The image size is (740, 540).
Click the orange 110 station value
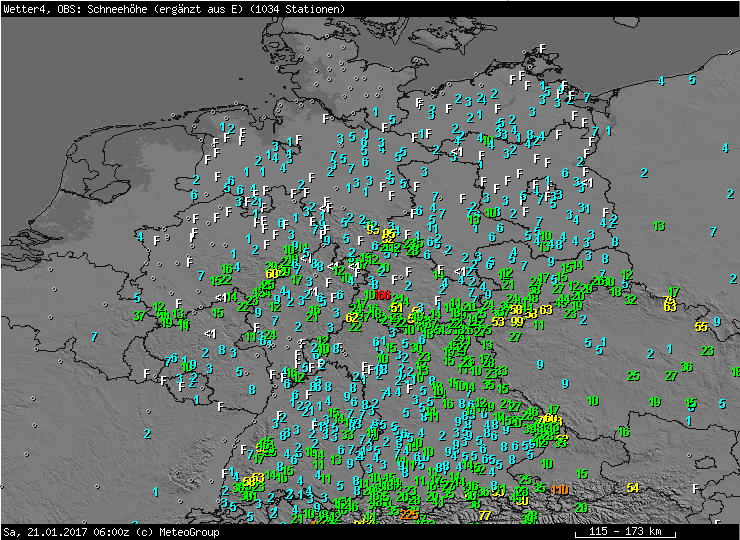pos(559,489)
